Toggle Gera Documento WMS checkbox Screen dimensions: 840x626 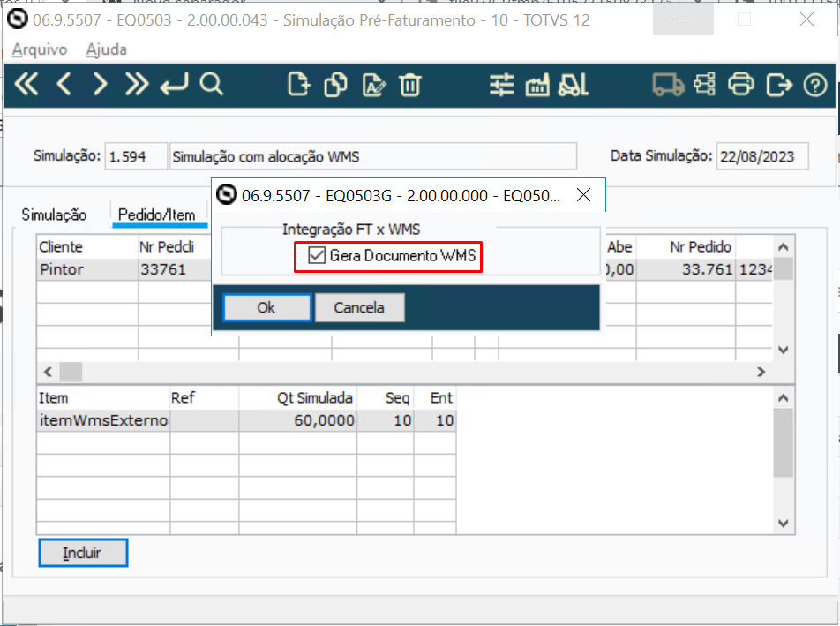(317, 255)
